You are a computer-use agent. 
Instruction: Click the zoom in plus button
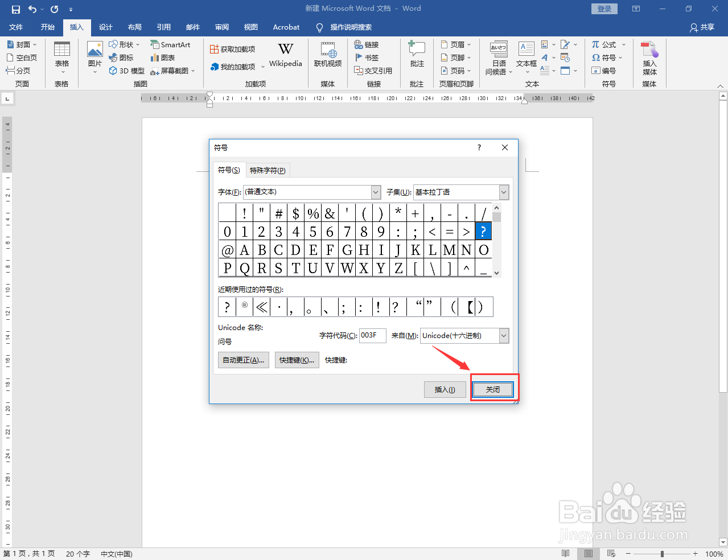pyautogui.click(x=695, y=554)
